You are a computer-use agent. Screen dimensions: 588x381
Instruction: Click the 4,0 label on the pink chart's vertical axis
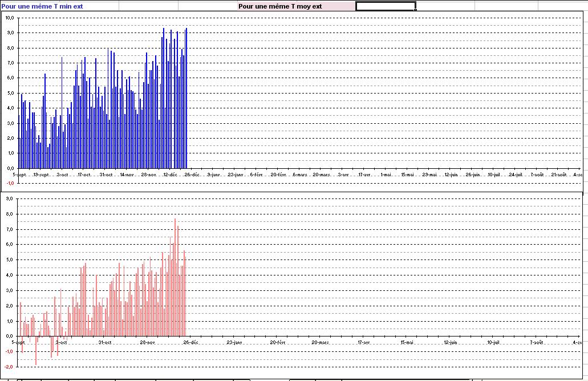pyautogui.click(x=9, y=275)
